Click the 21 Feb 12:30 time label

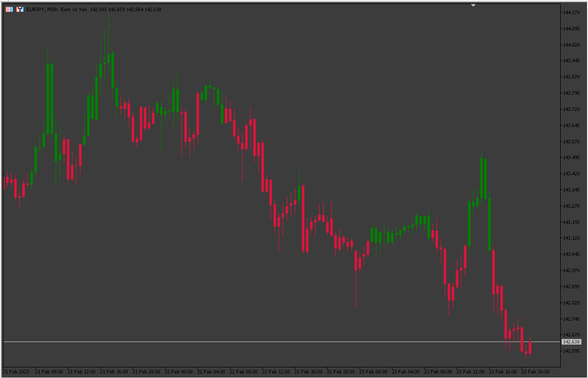tap(82, 372)
